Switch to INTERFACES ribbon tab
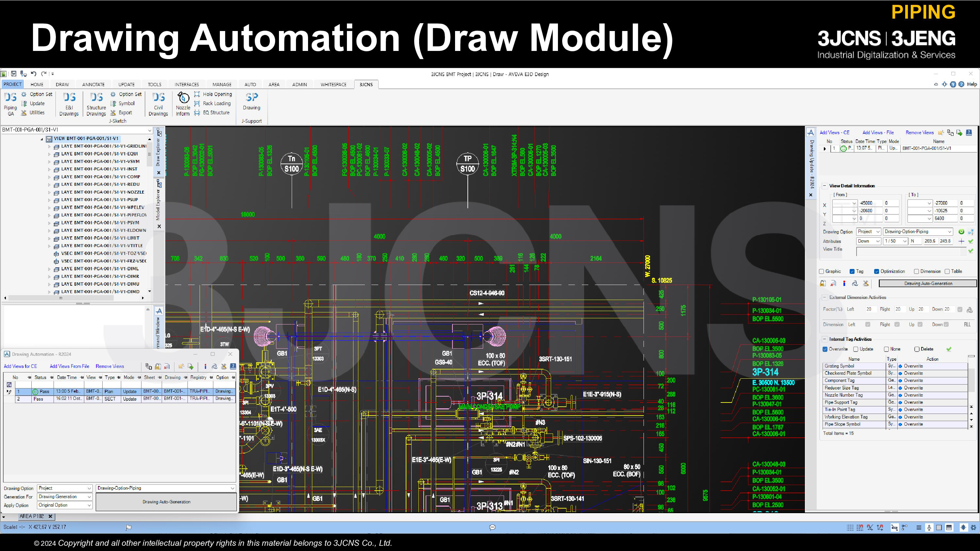The width and height of the screenshot is (980, 551). click(x=187, y=85)
